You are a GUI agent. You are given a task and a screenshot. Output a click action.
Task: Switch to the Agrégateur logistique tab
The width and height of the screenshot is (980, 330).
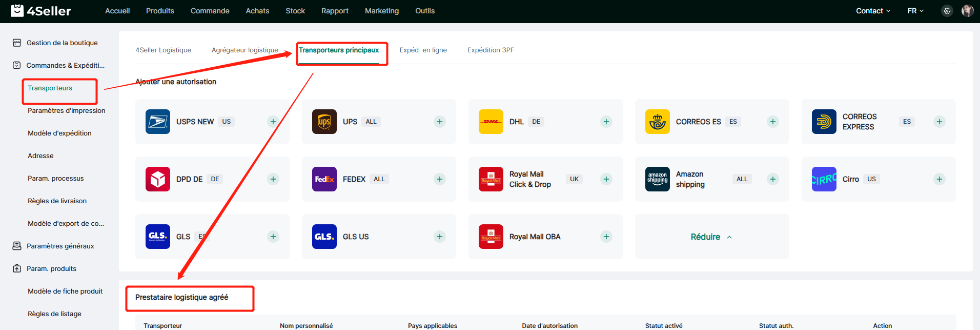tap(244, 50)
